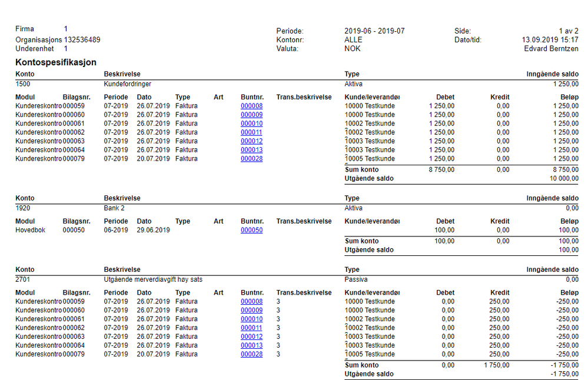Viewport: 588px width, 380px height.
Task: Click batch number 000010 in Kundefordringer section
Action: [252, 124]
